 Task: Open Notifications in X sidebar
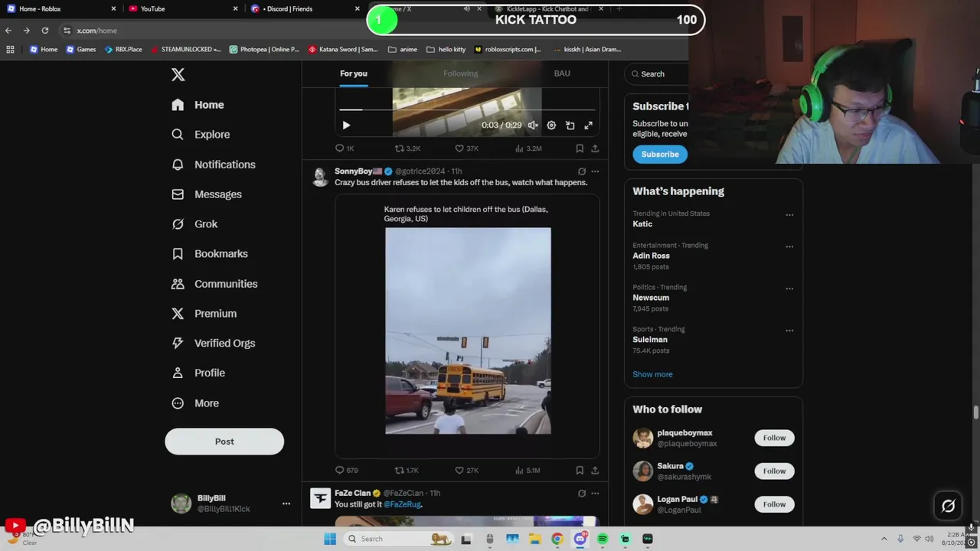pyautogui.click(x=214, y=165)
